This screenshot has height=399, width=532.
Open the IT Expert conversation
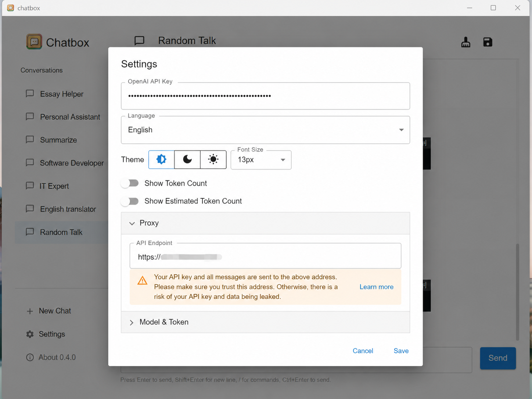(61, 186)
